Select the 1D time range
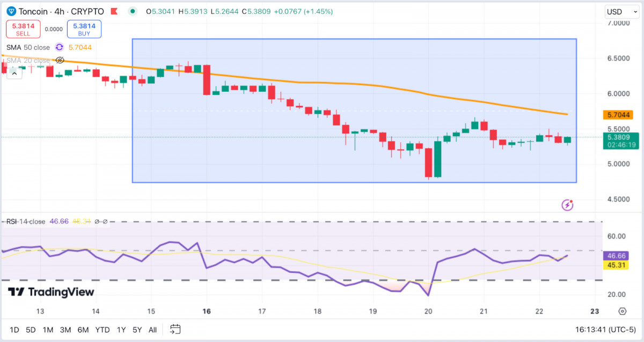644x342 pixels. (15, 329)
